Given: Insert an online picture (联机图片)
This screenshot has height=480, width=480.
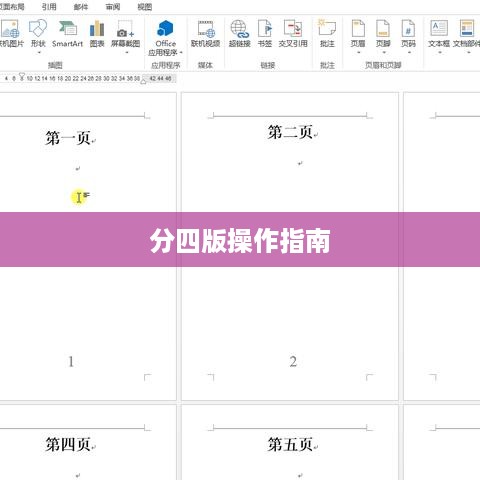Looking at the screenshot, I should point(11,33).
